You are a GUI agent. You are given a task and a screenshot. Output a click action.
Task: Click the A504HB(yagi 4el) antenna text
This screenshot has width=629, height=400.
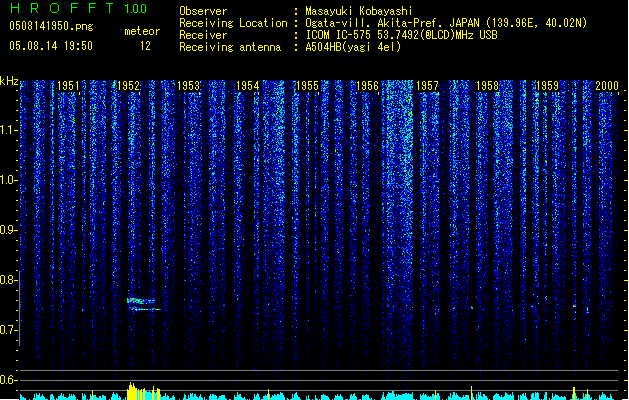pos(353,47)
